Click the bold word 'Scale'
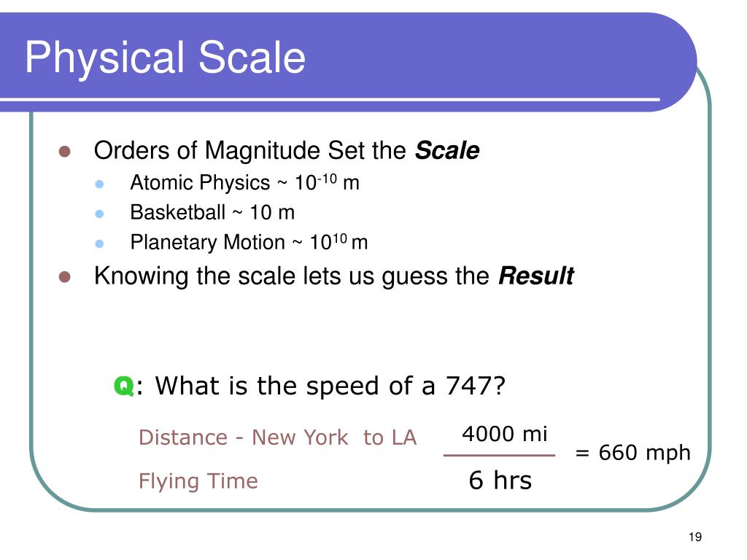This screenshot has width=747, height=560. point(447,150)
